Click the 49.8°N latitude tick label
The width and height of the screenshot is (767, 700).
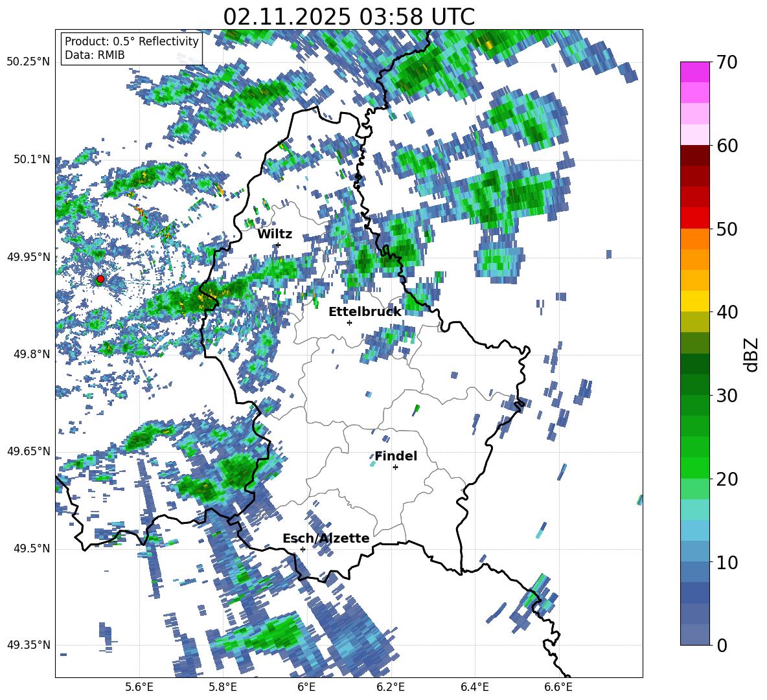(32, 354)
